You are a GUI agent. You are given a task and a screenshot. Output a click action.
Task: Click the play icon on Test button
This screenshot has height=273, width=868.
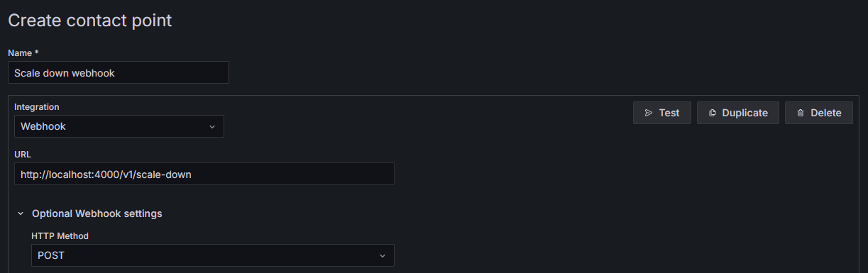point(648,113)
